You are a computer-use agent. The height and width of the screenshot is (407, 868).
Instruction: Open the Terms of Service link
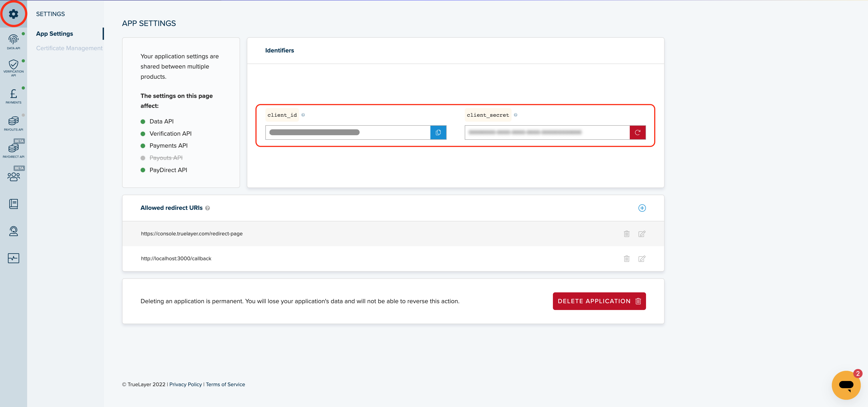[225, 384]
